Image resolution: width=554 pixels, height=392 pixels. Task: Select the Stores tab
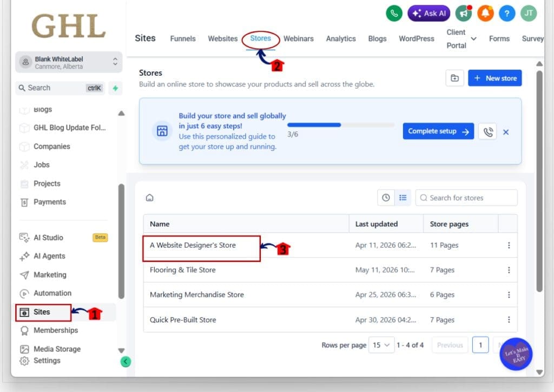tap(260, 38)
